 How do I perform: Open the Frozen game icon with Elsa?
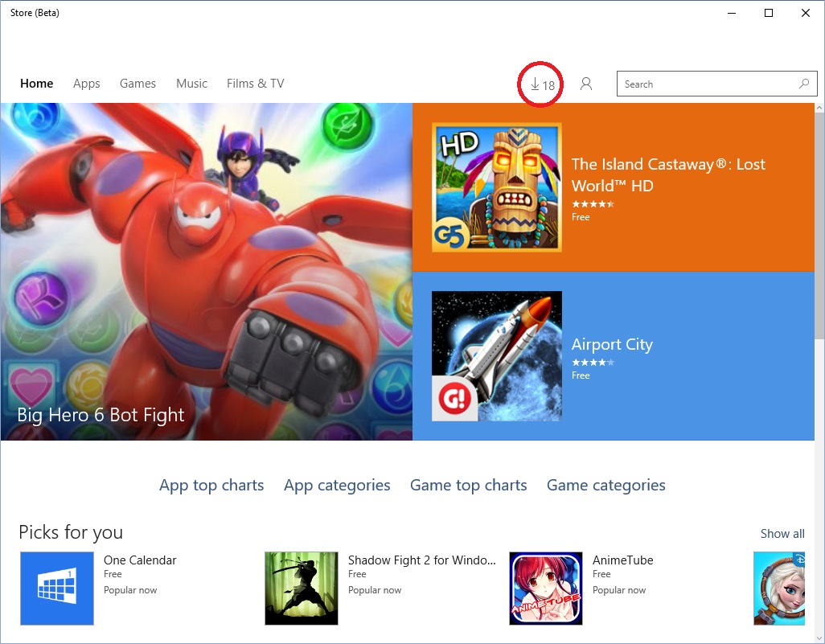pos(779,589)
